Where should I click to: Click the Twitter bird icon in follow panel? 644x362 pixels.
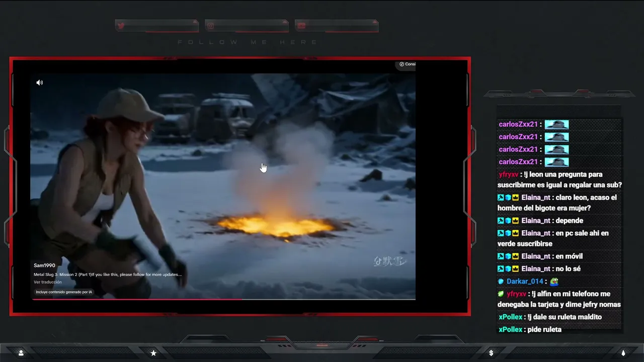click(x=121, y=26)
